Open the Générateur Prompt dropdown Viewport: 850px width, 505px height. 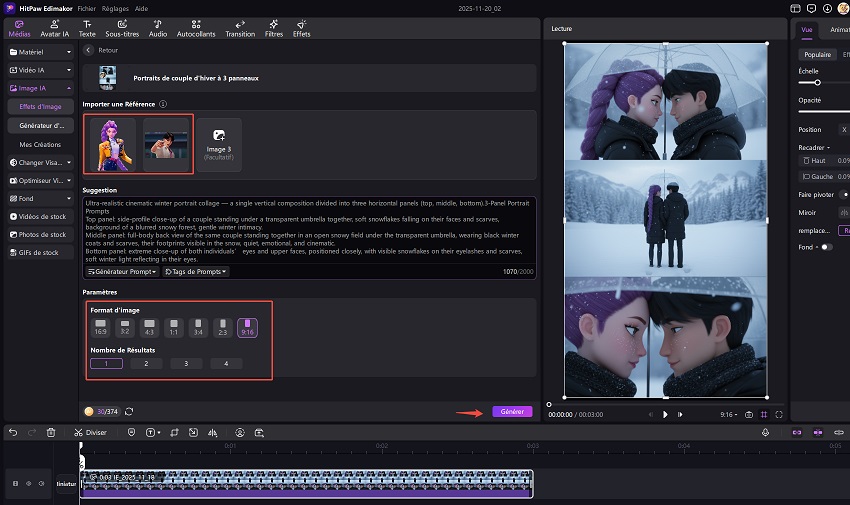coord(121,271)
